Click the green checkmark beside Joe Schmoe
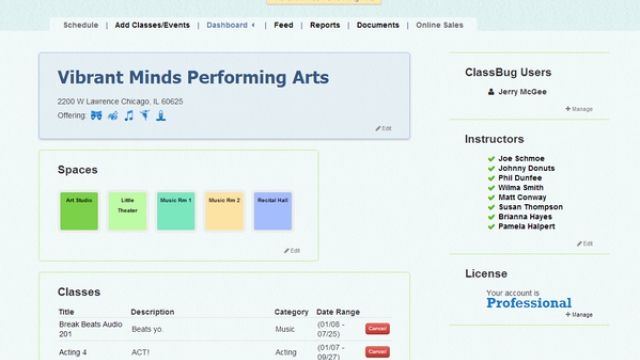Screen dimensions: 640x360 [491, 159]
